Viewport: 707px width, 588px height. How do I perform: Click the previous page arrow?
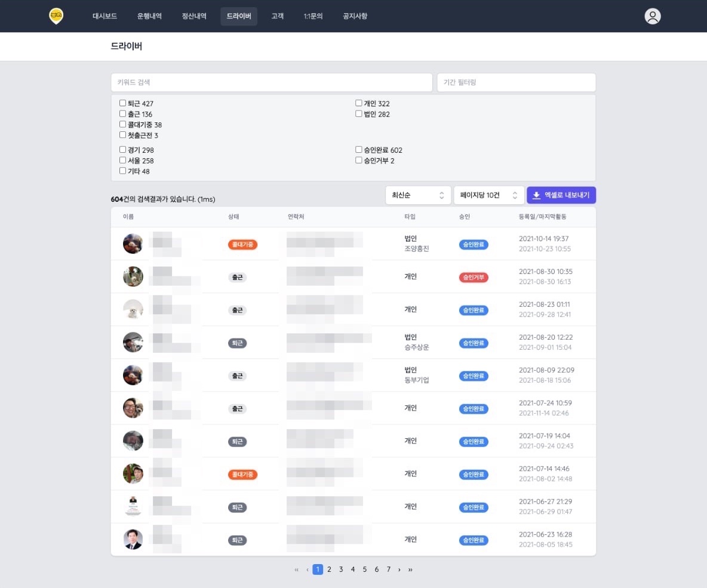pos(307,569)
